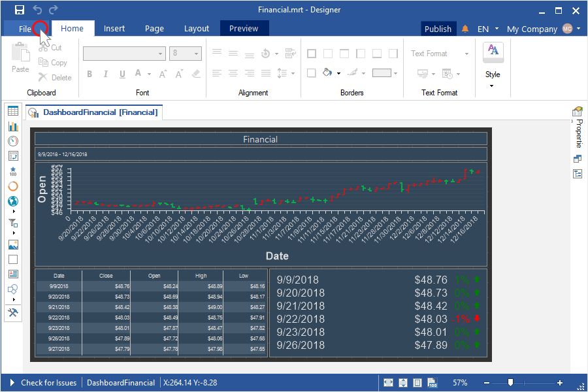Open the Preview tab

point(244,29)
